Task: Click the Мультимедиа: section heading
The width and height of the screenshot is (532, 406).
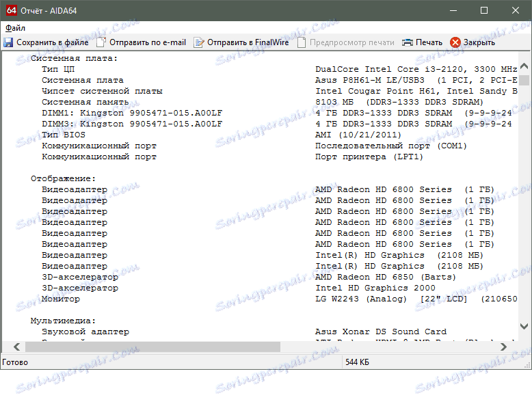Action: pyautogui.click(x=63, y=321)
